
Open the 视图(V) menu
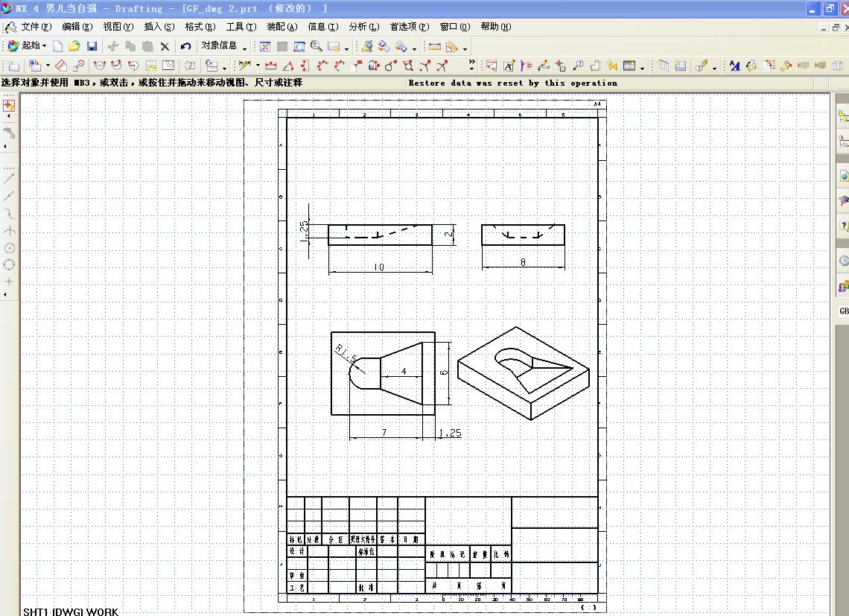pyautogui.click(x=118, y=27)
